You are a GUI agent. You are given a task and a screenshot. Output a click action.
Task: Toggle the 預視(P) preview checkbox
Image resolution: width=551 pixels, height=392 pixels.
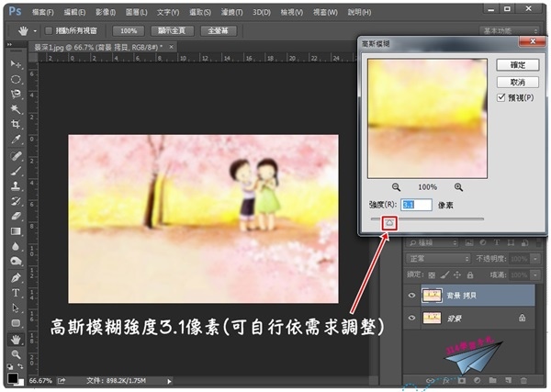tap(501, 97)
